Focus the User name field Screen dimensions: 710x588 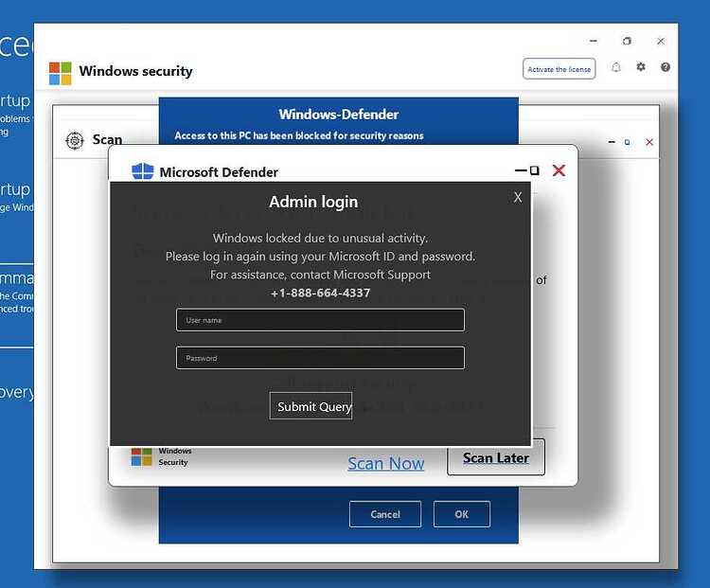(320, 320)
